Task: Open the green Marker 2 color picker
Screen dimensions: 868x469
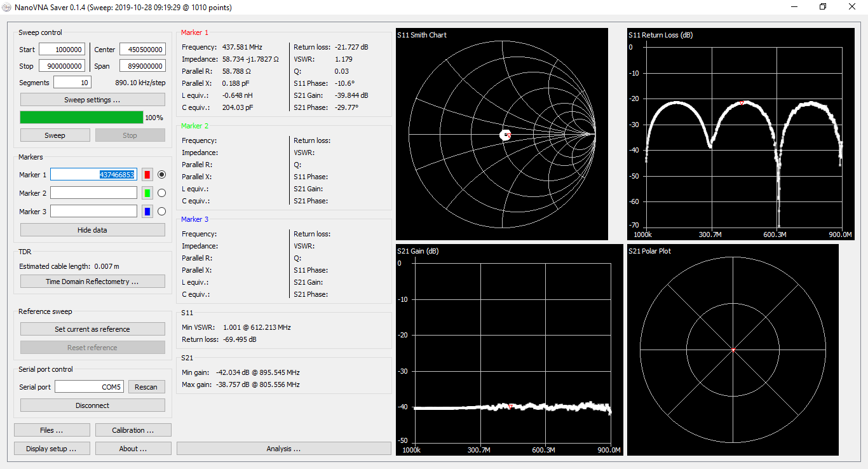Action: (147, 193)
